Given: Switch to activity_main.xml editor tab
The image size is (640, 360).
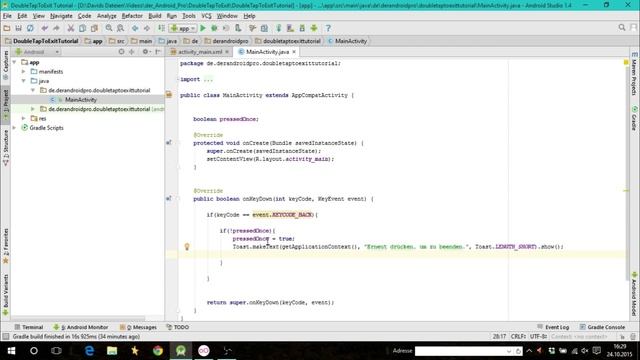Looking at the screenshot, I should (x=200, y=52).
